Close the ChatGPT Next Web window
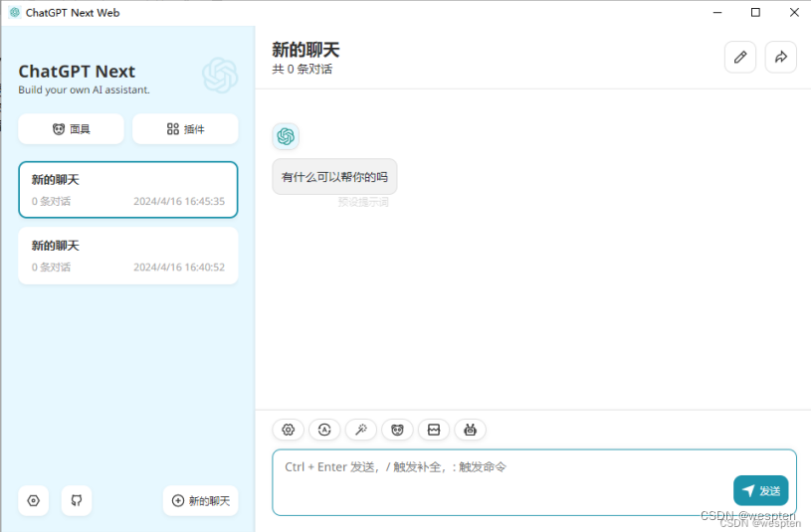 [x=794, y=12]
